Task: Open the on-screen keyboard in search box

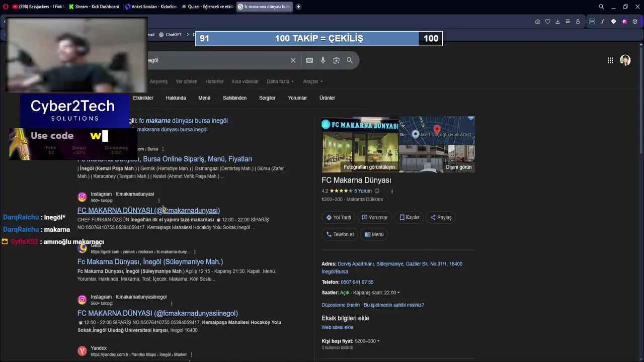Action: point(309,60)
